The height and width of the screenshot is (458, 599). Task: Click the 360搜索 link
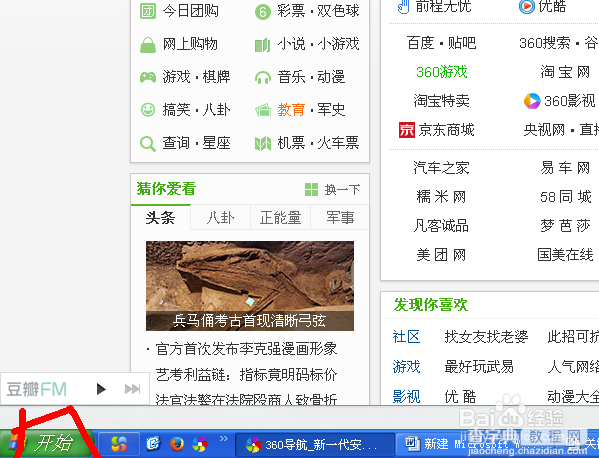(545, 43)
